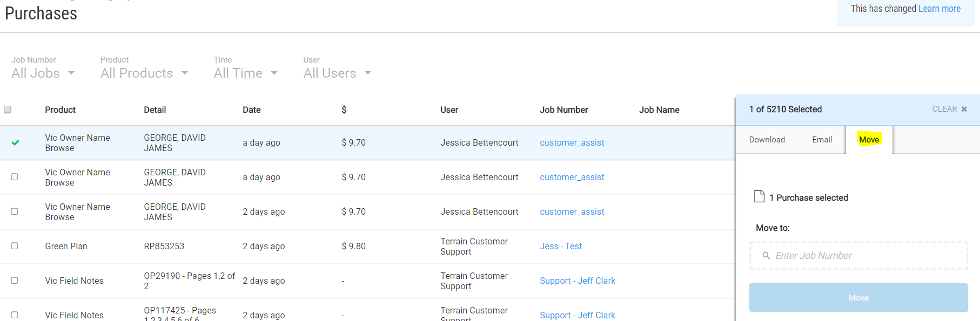Open customer_assist link in the 2 days ago row
The width and height of the screenshot is (980, 321).
(572, 212)
